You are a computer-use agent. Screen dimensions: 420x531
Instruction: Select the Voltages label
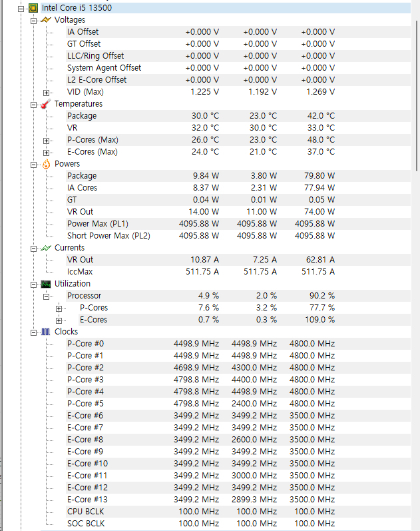tap(70, 20)
